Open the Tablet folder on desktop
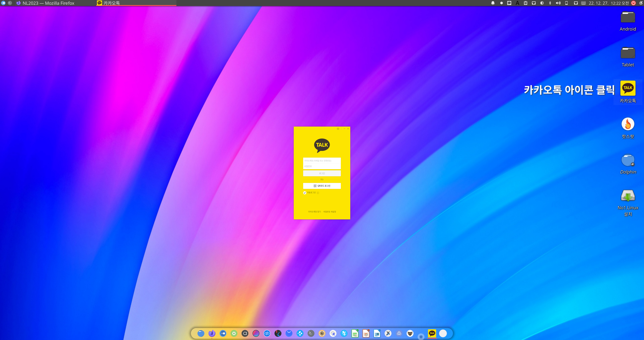The image size is (644, 340). (x=628, y=57)
